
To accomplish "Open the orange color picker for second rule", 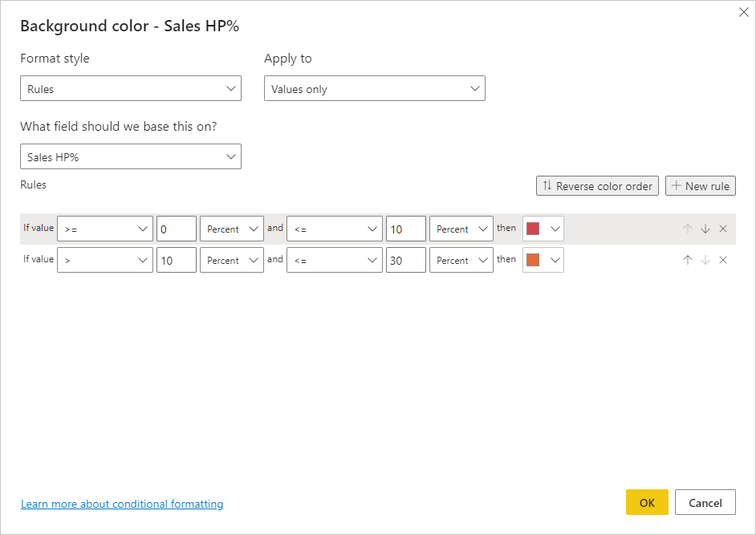I will point(543,260).
